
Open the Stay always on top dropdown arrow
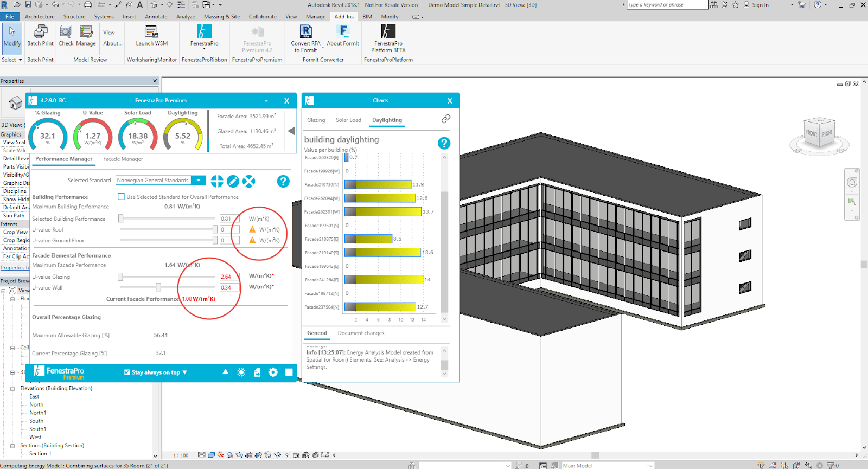click(184, 372)
